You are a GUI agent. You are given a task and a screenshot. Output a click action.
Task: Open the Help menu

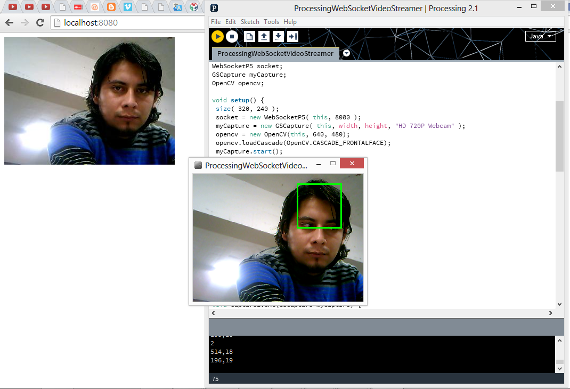(x=290, y=22)
